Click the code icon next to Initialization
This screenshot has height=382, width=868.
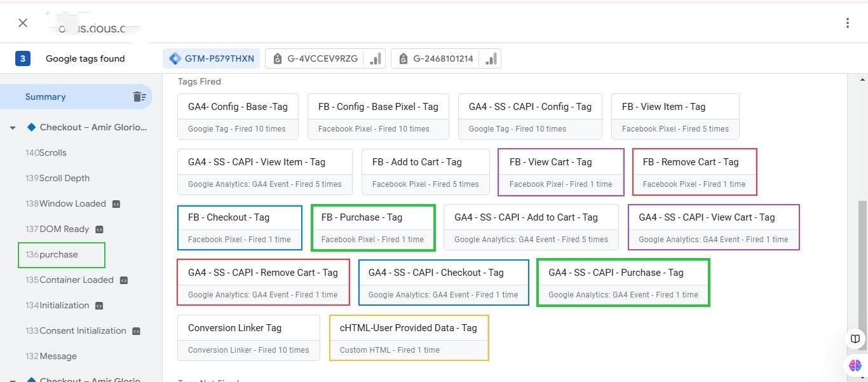(99, 306)
